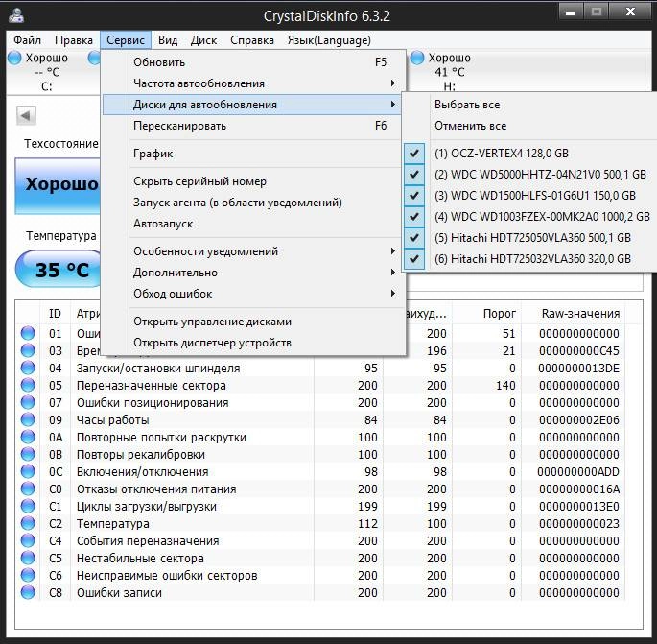Open the Язык(Language) menu
The image size is (657, 644).
coord(329,40)
